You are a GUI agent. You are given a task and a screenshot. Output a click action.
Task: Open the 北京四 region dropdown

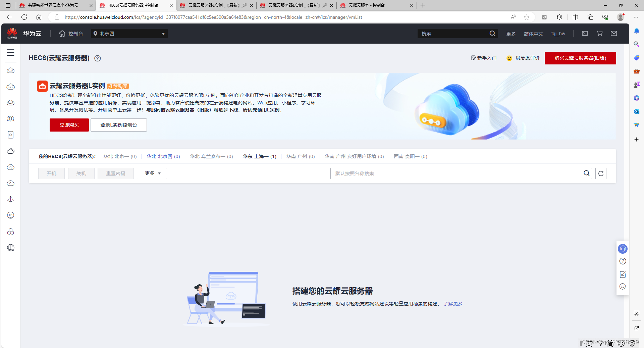pos(129,34)
